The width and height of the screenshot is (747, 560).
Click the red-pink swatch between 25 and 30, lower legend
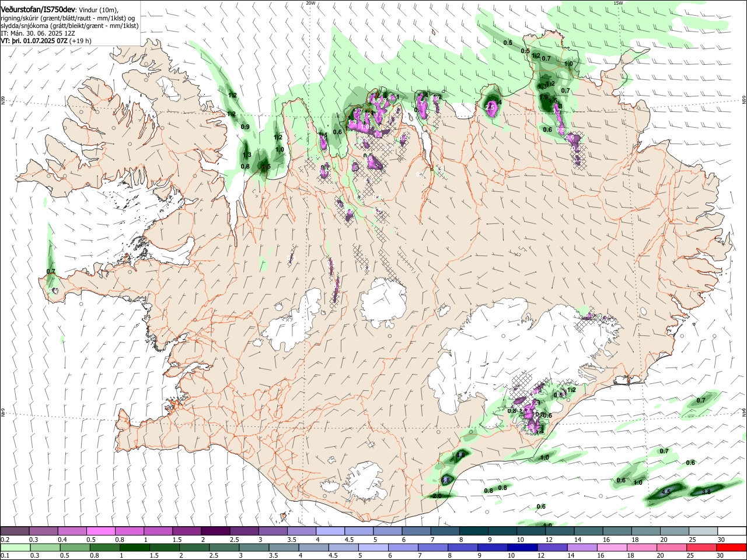pos(701,547)
